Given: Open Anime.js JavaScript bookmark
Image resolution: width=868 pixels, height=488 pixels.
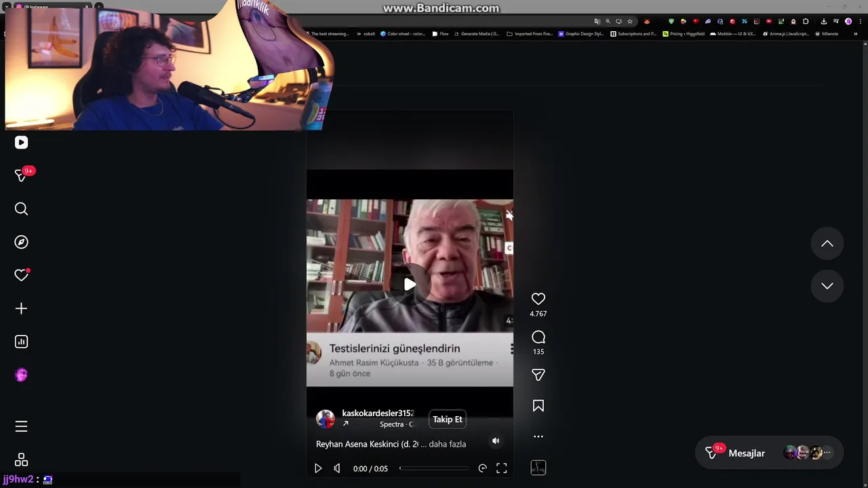Looking at the screenshot, I should [786, 34].
